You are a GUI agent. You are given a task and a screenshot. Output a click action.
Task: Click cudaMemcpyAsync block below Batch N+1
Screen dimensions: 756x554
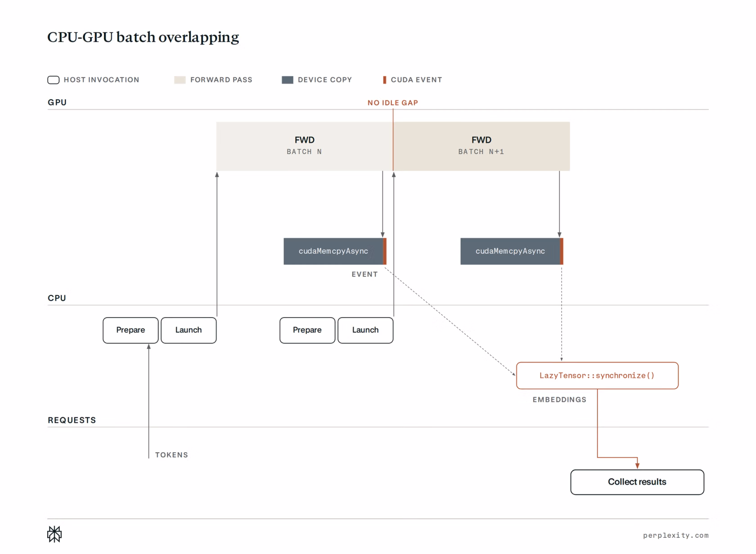click(512, 251)
